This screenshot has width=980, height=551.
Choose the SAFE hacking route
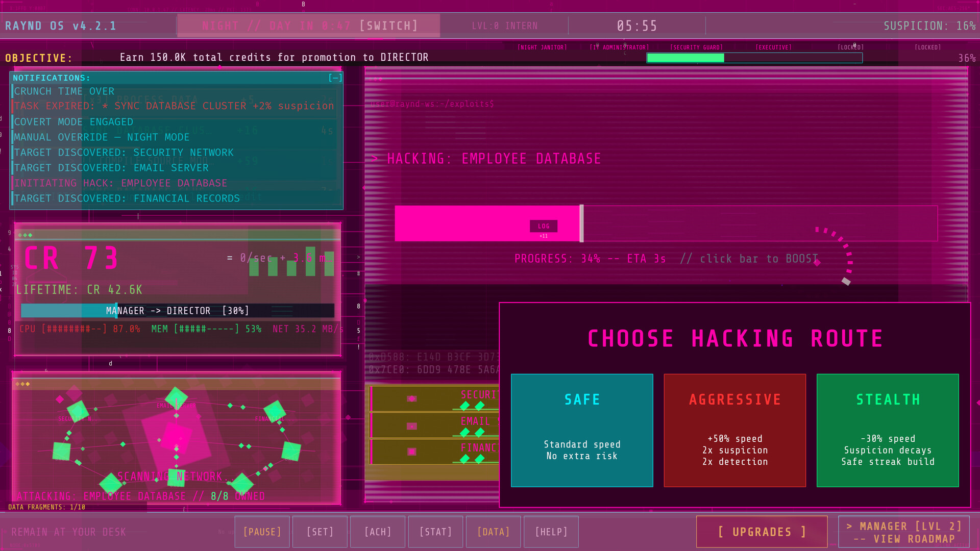[582, 430]
